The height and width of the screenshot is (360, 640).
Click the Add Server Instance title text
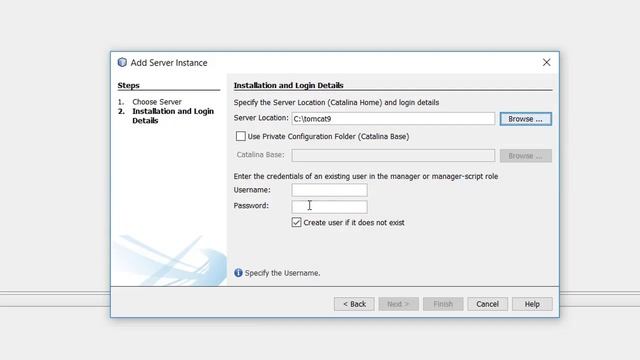pos(169,63)
